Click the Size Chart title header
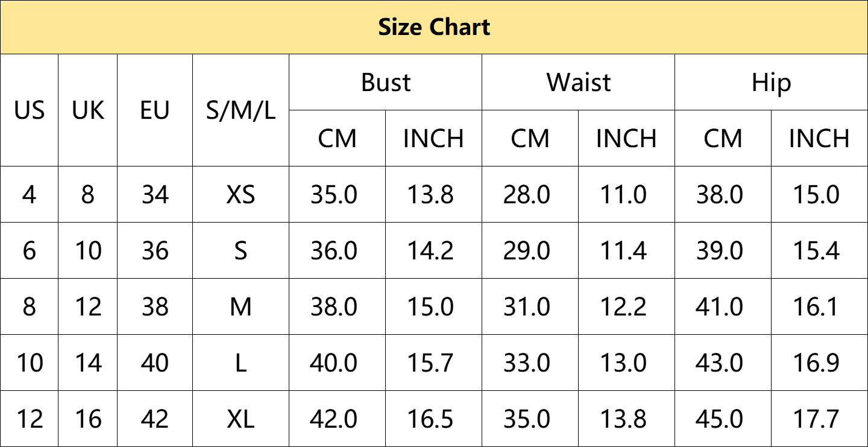Image resolution: width=868 pixels, height=447 pixels. click(434, 27)
